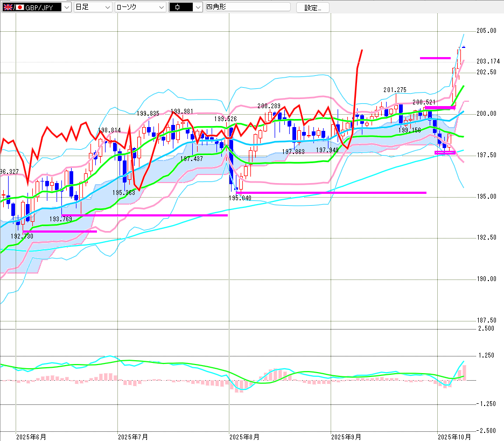Image resolution: width=504 pixels, height=441 pixels.
Task: Click the filled magenta rectangle below 200.521
Action: pos(439,108)
